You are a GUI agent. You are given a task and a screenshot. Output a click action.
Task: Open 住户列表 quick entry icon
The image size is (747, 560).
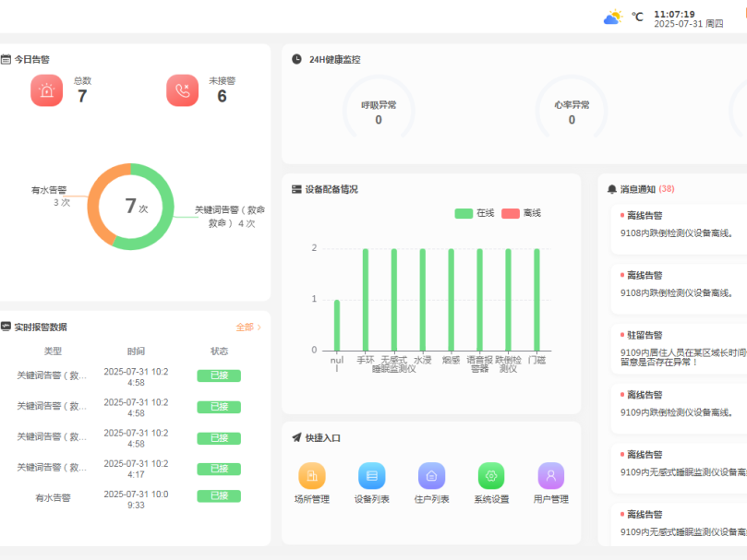(x=432, y=476)
